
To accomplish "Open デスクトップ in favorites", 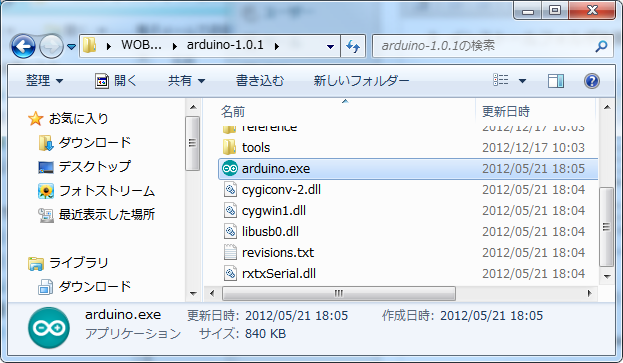I will (95, 166).
